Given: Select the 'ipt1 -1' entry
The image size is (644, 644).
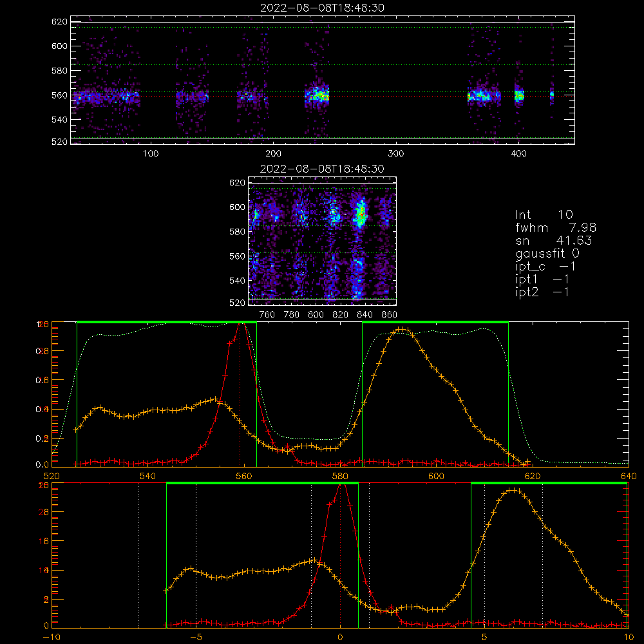Looking at the screenshot, I should coord(542,279).
